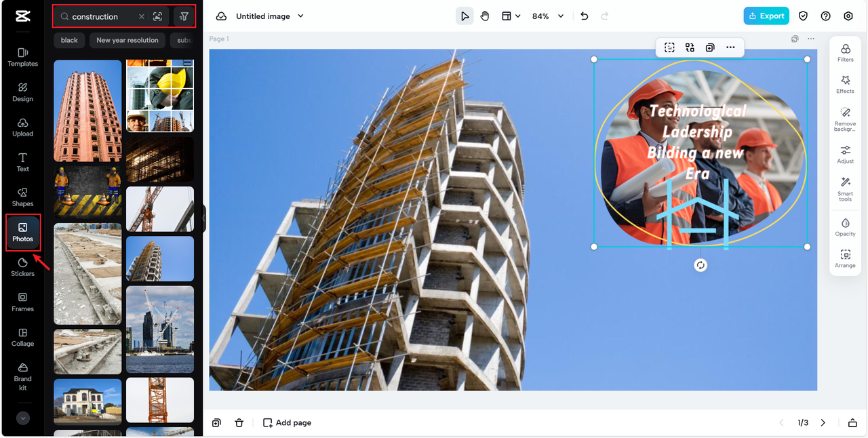Click the duplicate page icon above canvas
868x438 pixels.
tap(795, 39)
